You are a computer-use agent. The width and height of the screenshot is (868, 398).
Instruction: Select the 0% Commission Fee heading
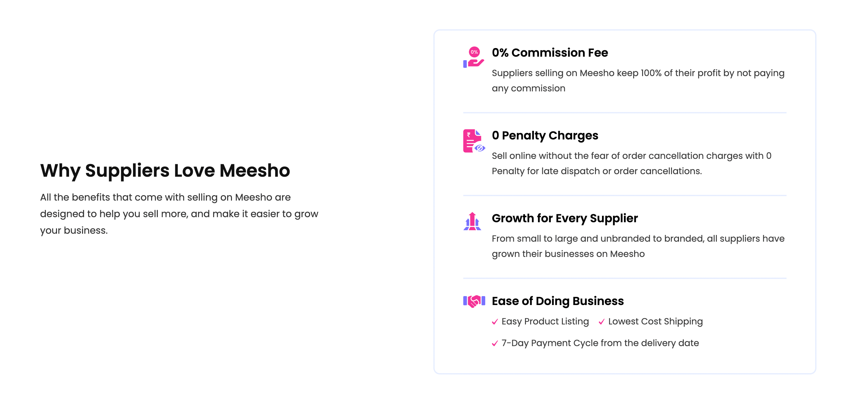[x=549, y=53]
